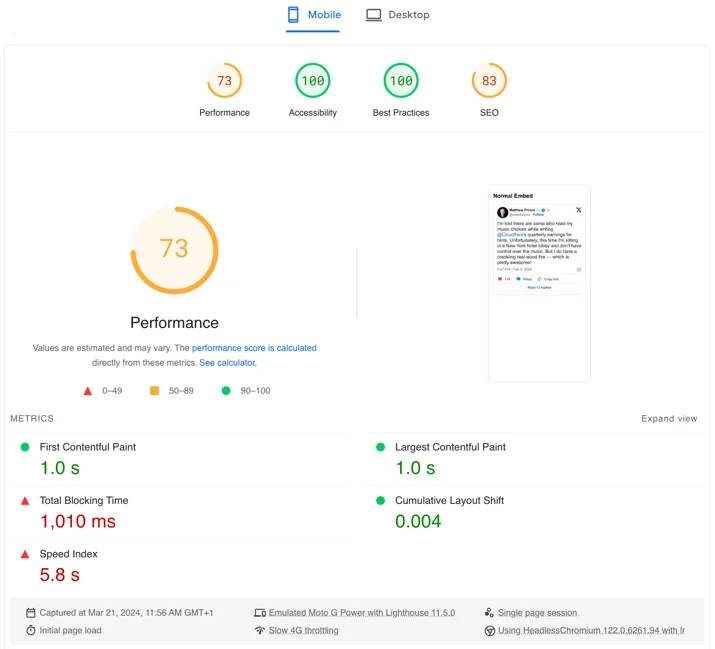The height and width of the screenshot is (649, 715).
Task: Open the Performance score gauge showing 73
Action: click(x=224, y=81)
